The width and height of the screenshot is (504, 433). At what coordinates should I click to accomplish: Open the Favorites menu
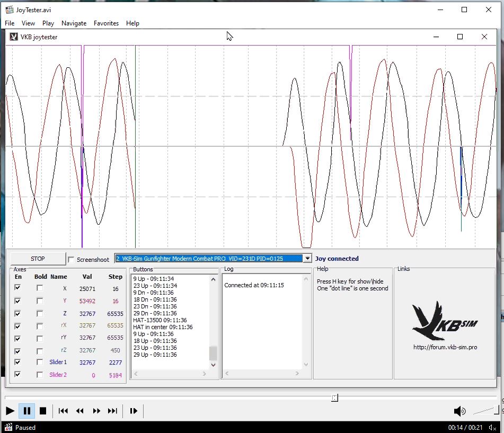coord(106,23)
